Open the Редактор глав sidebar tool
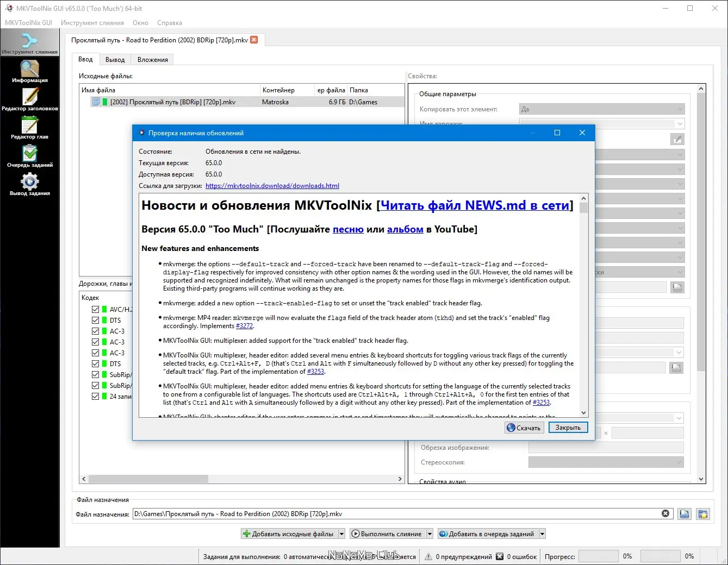The height and width of the screenshot is (565, 728). click(29, 128)
